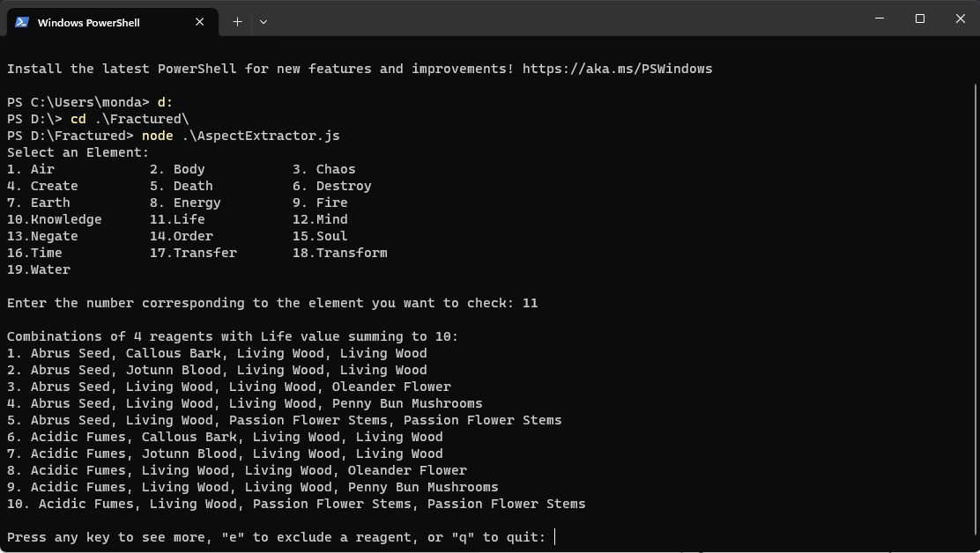Click result 8 with Acidic Fumes, Oleander Flower

point(237,470)
